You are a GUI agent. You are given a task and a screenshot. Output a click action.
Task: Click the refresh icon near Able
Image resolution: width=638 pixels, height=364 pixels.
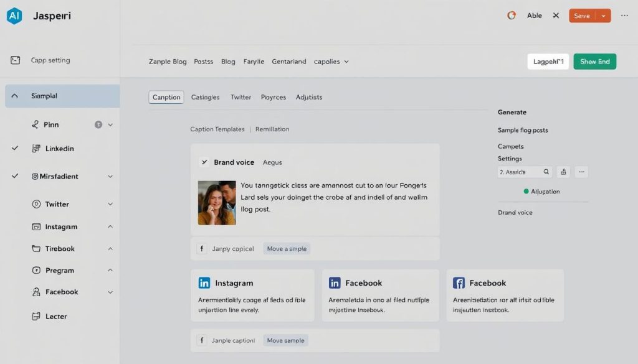coord(511,16)
